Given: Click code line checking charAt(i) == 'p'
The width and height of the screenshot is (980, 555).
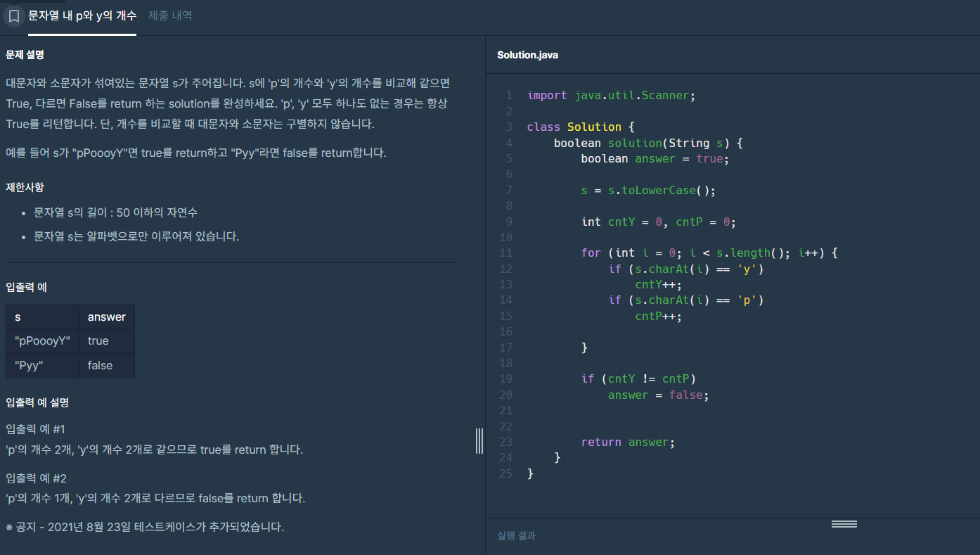Looking at the screenshot, I should (686, 300).
